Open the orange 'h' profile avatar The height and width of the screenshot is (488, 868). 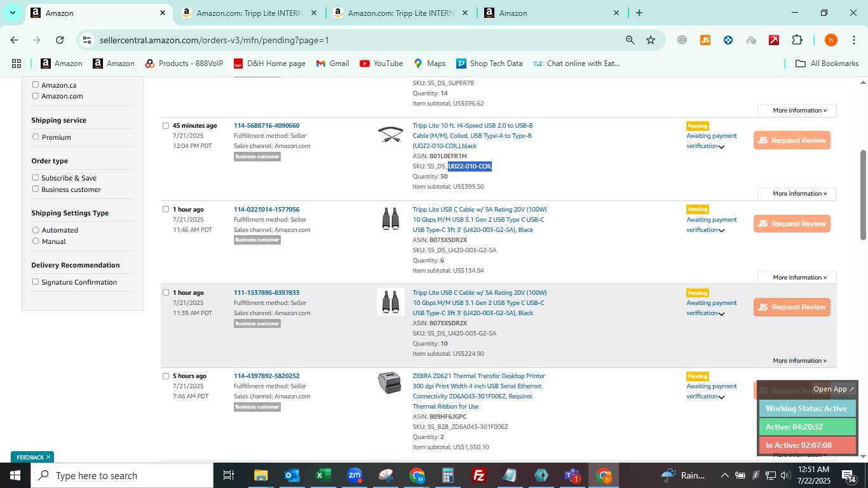point(831,40)
